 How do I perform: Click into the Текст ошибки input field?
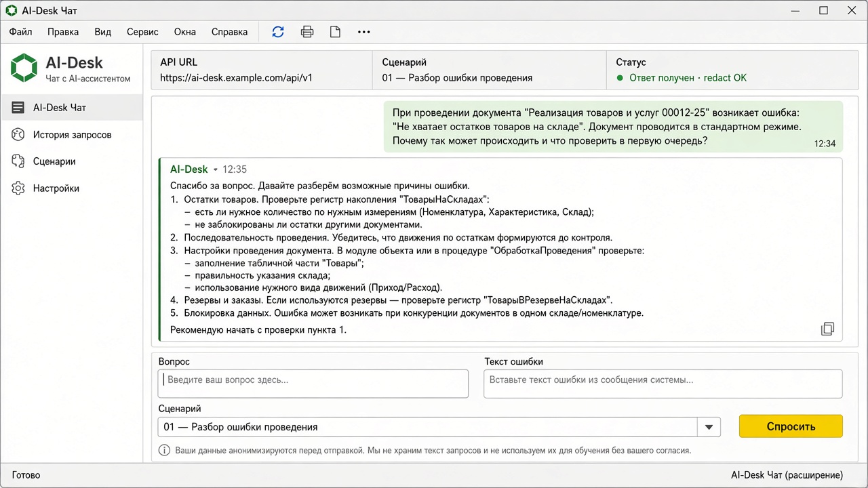click(663, 384)
